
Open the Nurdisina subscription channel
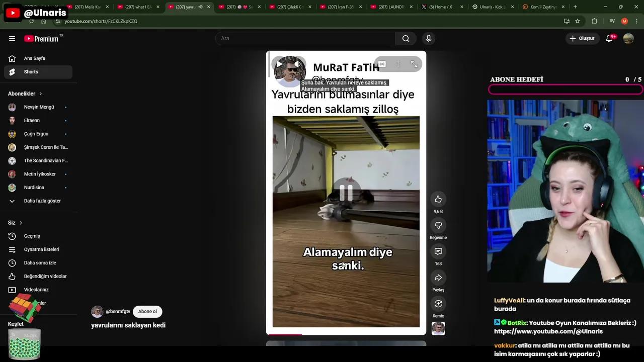(38, 188)
